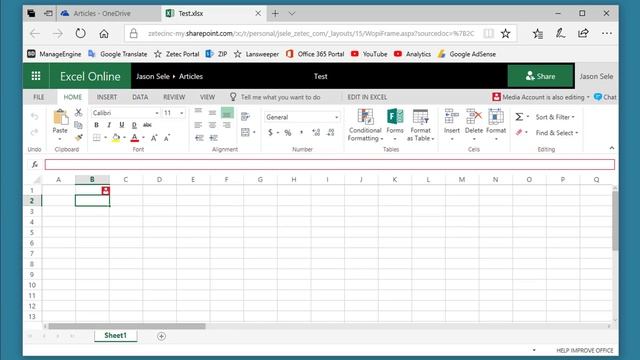Click EDIT IN EXCEL
Image resolution: width=640 pixels, height=360 pixels.
367,97
